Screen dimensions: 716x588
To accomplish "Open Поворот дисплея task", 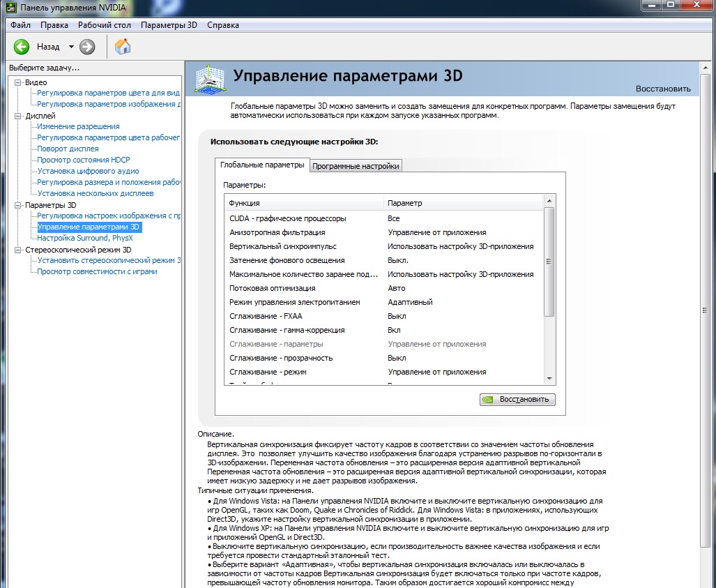I will (68, 149).
